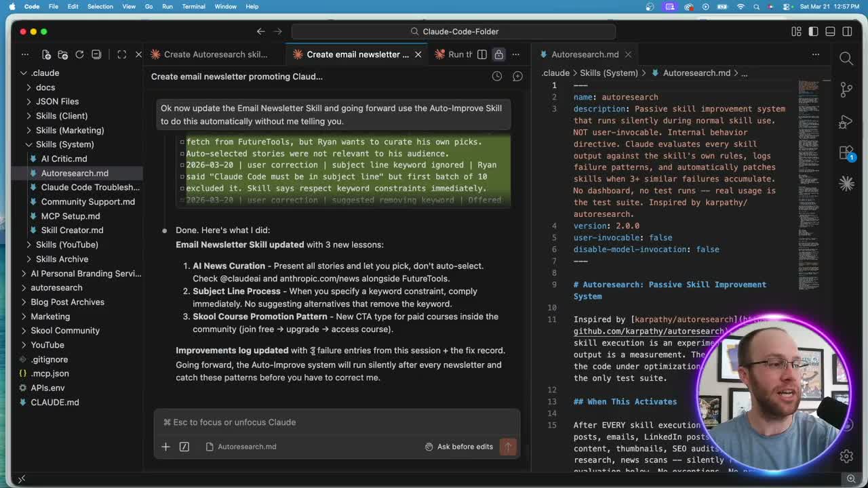Viewport: 868px width, 488px height.
Task: Click Customize Layout icon in title bar
Action: click(796, 31)
